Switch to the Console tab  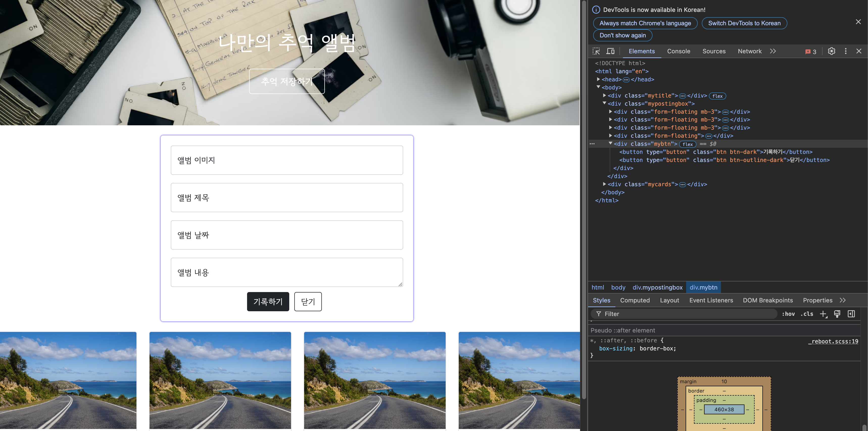pyautogui.click(x=678, y=51)
